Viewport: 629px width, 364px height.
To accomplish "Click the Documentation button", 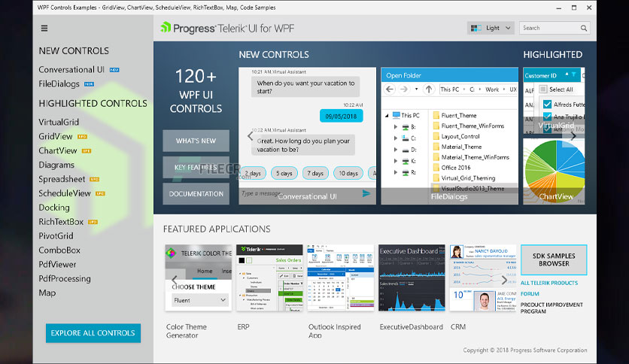I will [x=196, y=193].
